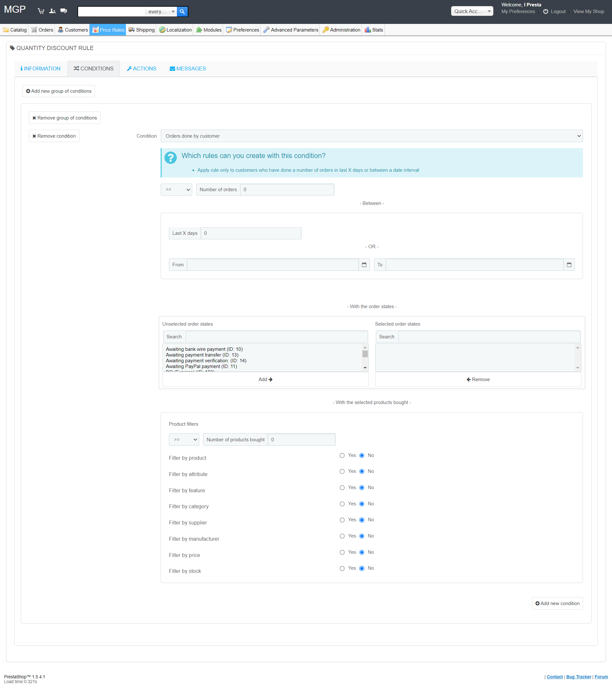Click the Logout power icon
This screenshot has height=700, width=612.
coord(546,11)
